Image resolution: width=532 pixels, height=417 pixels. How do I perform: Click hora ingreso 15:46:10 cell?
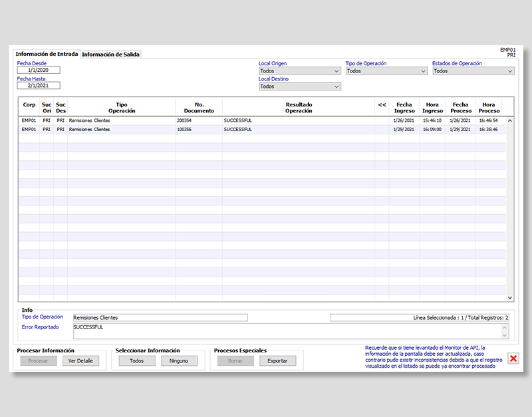[x=432, y=120]
